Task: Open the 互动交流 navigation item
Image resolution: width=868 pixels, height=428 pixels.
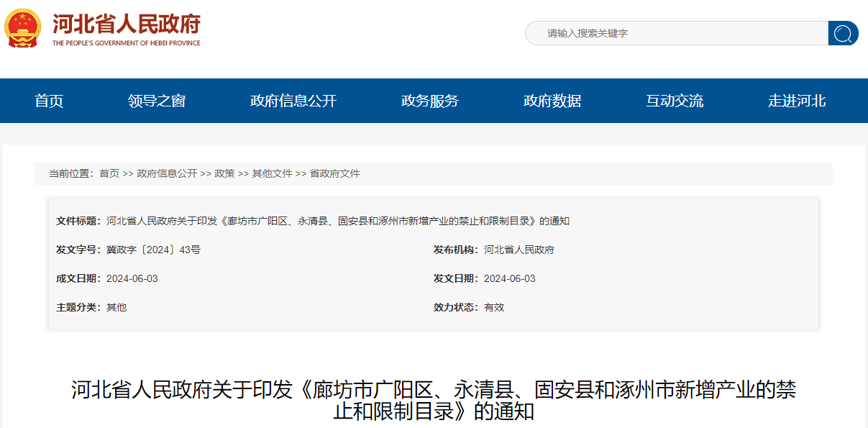Action: pos(675,101)
